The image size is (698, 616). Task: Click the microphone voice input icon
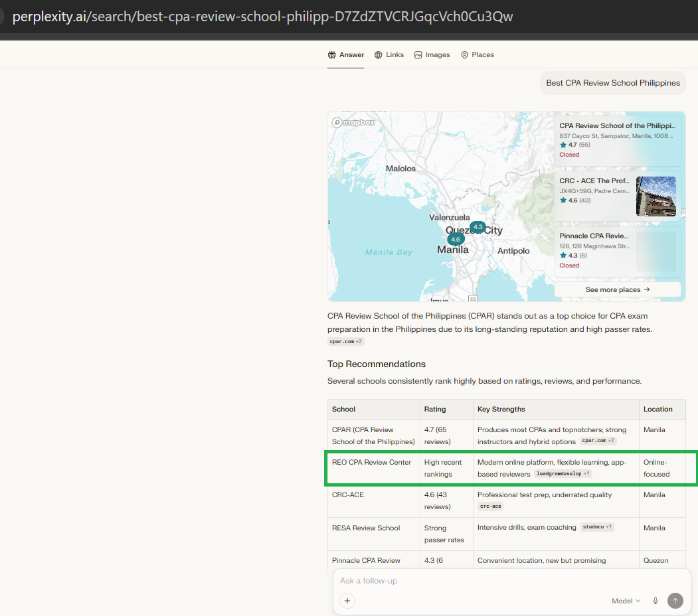(x=655, y=601)
